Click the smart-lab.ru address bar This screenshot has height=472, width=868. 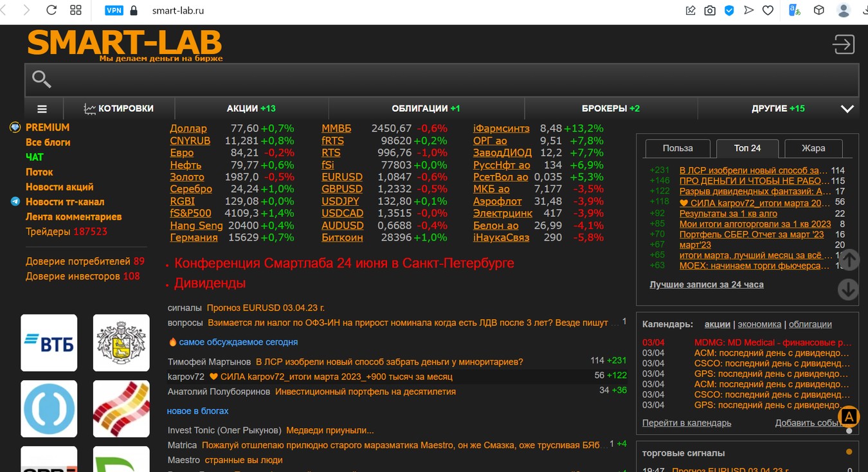178,11
